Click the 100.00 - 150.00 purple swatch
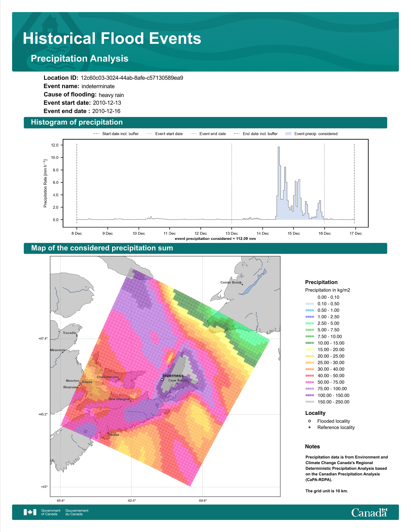 pos(309,395)
